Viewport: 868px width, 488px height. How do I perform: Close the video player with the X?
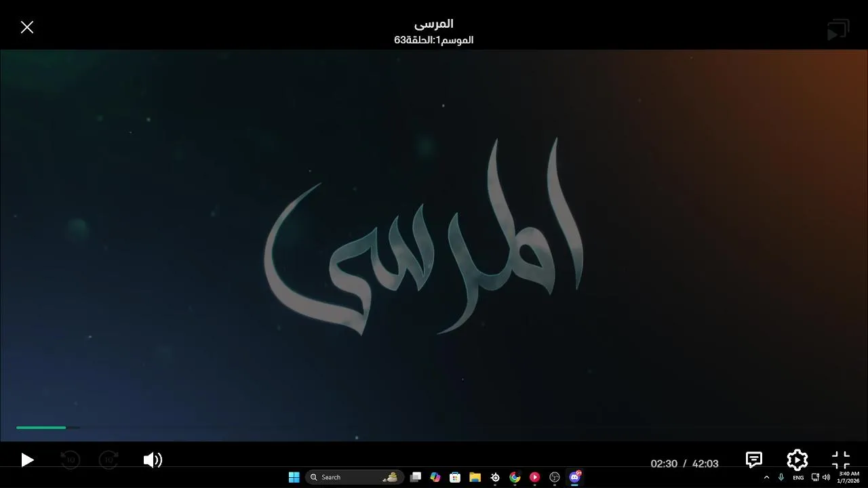pyautogui.click(x=27, y=27)
